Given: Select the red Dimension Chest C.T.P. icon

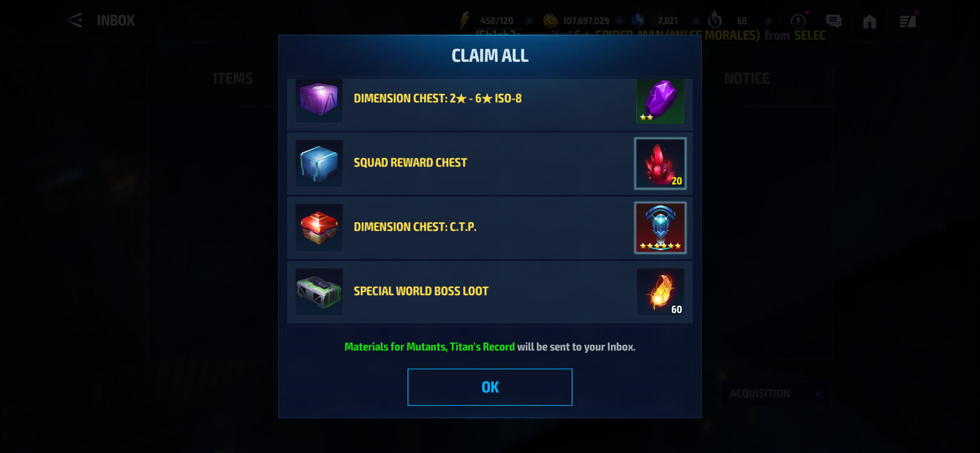Looking at the screenshot, I should [x=319, y=228].
